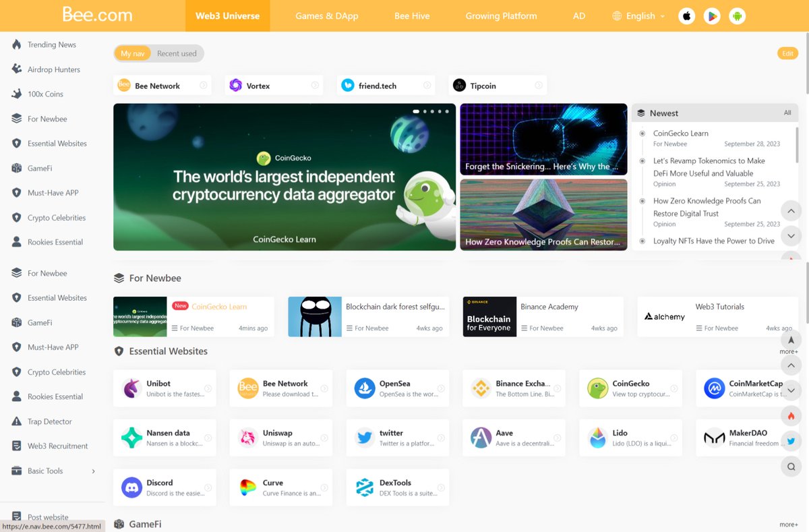
Task: Expand the Basic Tools submenu arrow
Action: [x=93, y=471]
